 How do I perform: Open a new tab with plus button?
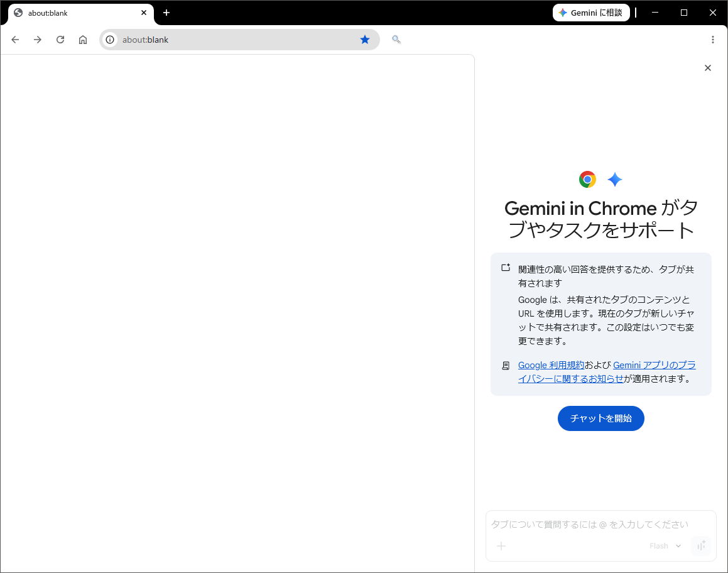pos(166,13)
